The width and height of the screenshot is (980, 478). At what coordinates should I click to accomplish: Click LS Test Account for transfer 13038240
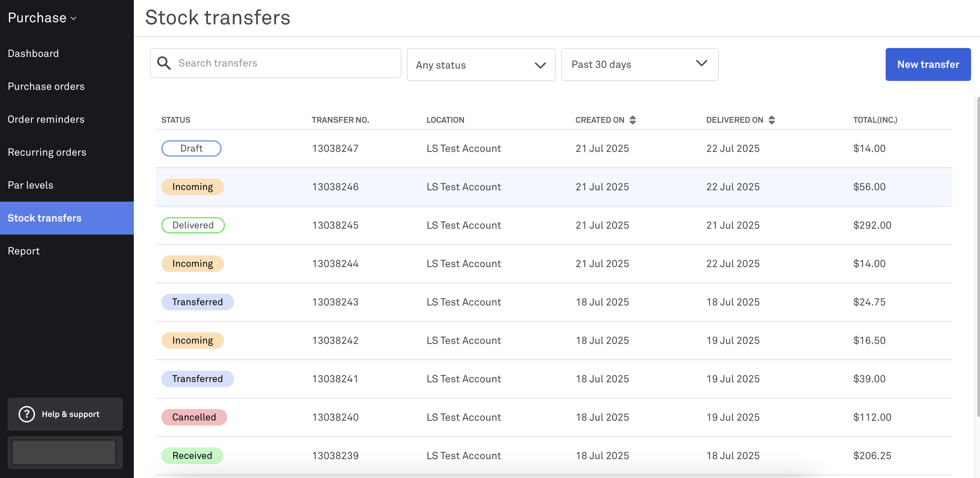coord(463,418)
